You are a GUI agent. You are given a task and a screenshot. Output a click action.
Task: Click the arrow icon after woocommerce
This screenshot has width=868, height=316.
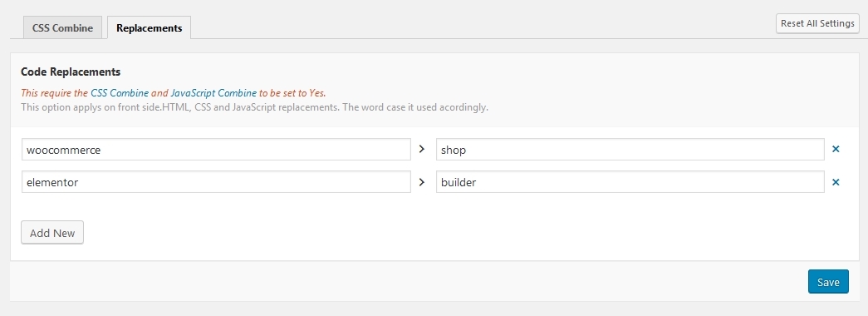point(422,149)
